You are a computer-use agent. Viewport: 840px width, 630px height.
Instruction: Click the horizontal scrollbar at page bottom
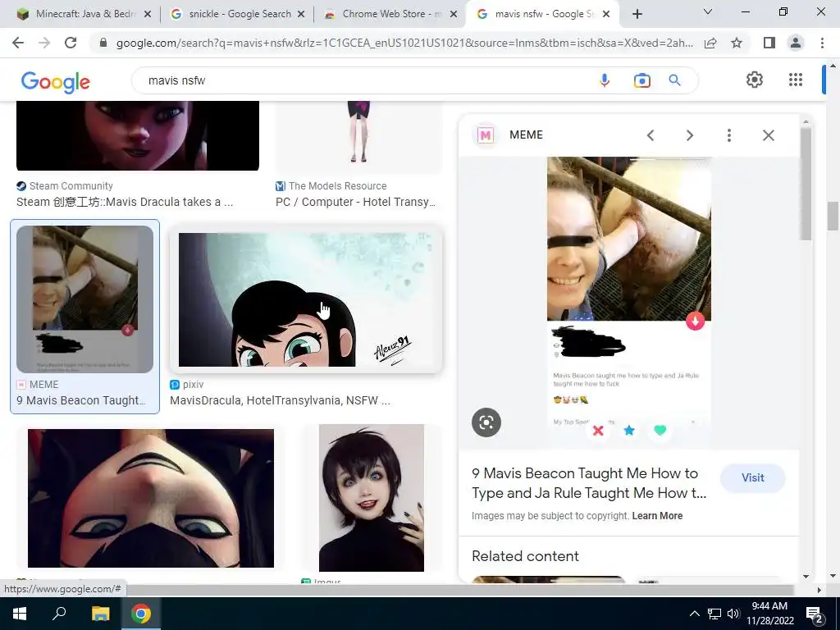click(x=459, y=590)
